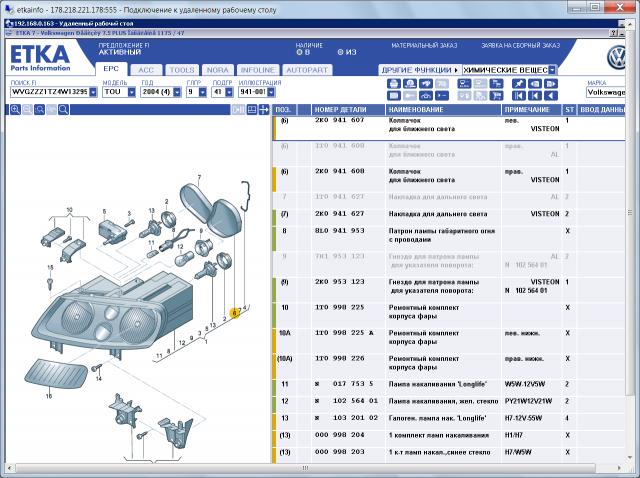Click the arrow-dash icon right of the car
This screenshot has height=478, width=640.
(x=442, y=96)
